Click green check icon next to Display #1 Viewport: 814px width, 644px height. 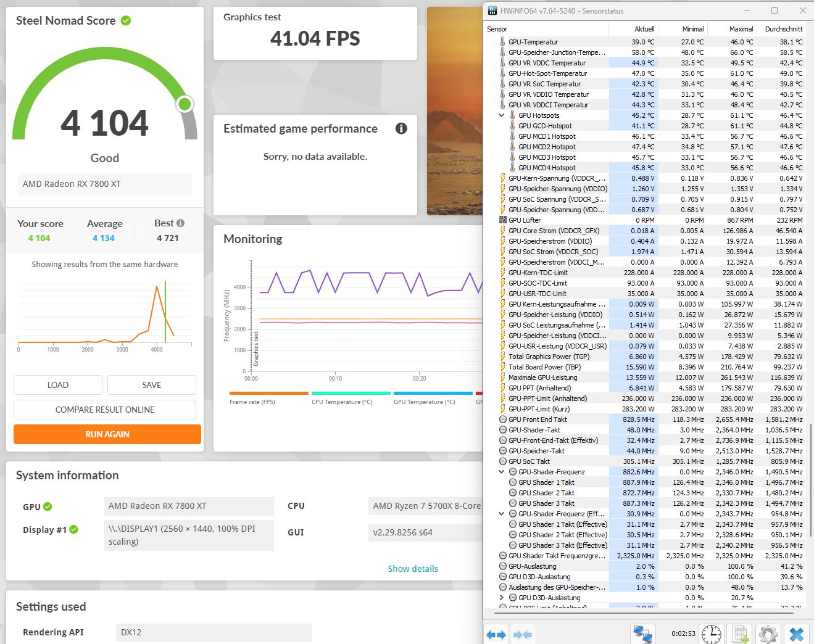(74, 529)
